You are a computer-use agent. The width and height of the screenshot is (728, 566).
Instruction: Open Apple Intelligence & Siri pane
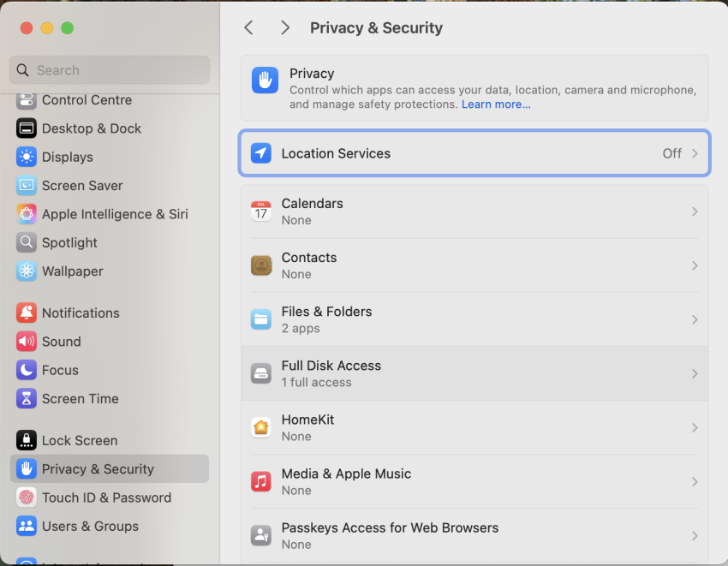coord(115,214)
